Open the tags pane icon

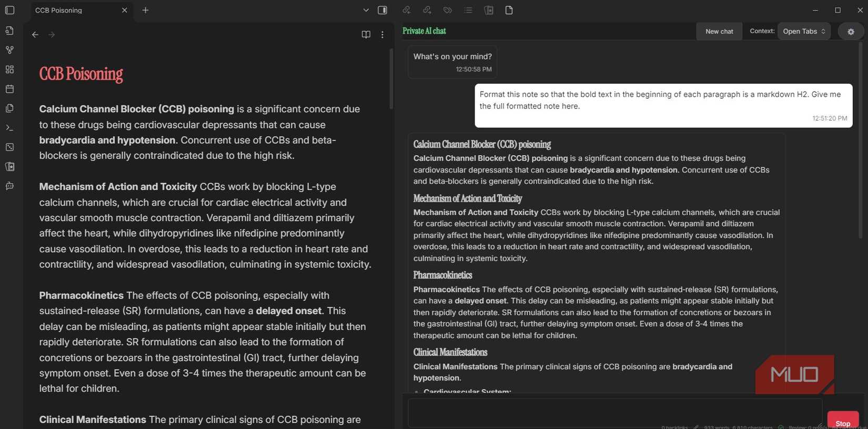click(x=447, y=10)
